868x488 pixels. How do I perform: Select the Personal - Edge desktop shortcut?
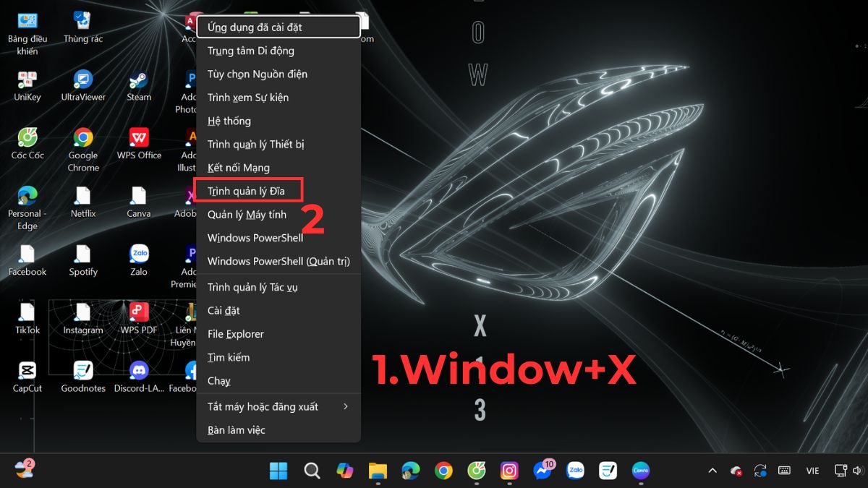tap(27, 208)
